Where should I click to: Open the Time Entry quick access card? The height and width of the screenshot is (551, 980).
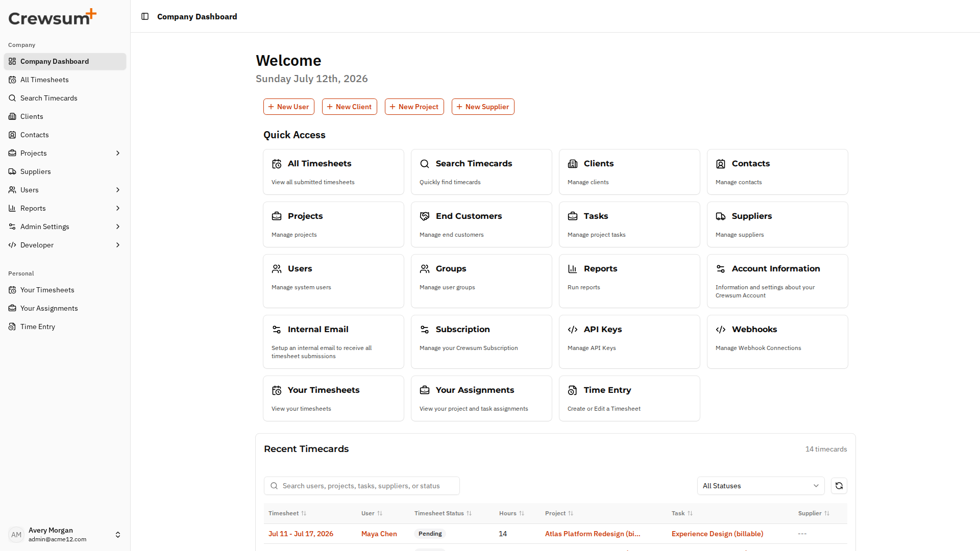629,398
